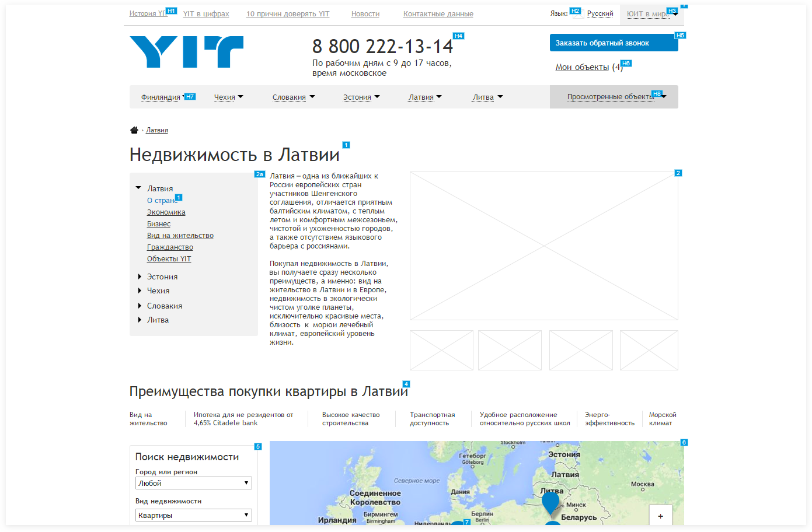Open Чехия dropdown menu
This screenshot has height=532, width=812.
coord(229,97)
